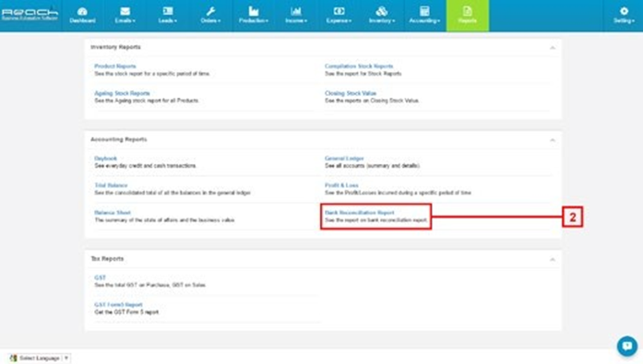Collapse the Accounting Reports section
Viewport: 643px width, 364px height.
553,140
